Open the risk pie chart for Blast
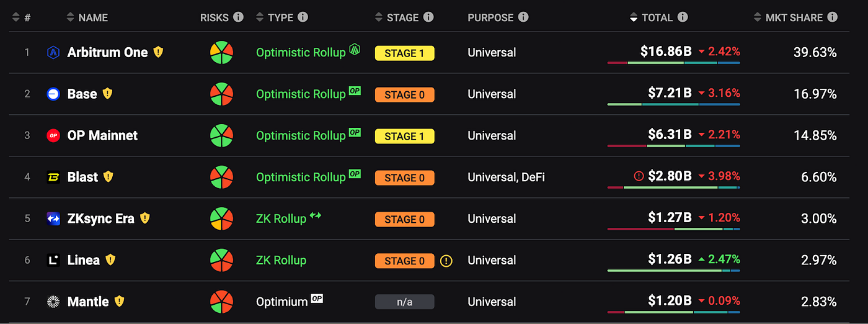868x324 pixels. (221, 177)
